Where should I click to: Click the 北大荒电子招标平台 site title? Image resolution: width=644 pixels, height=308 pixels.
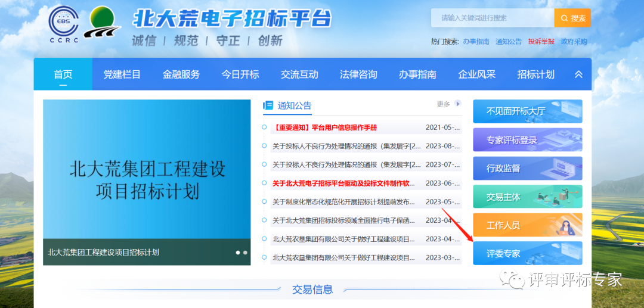coord(232,18)
